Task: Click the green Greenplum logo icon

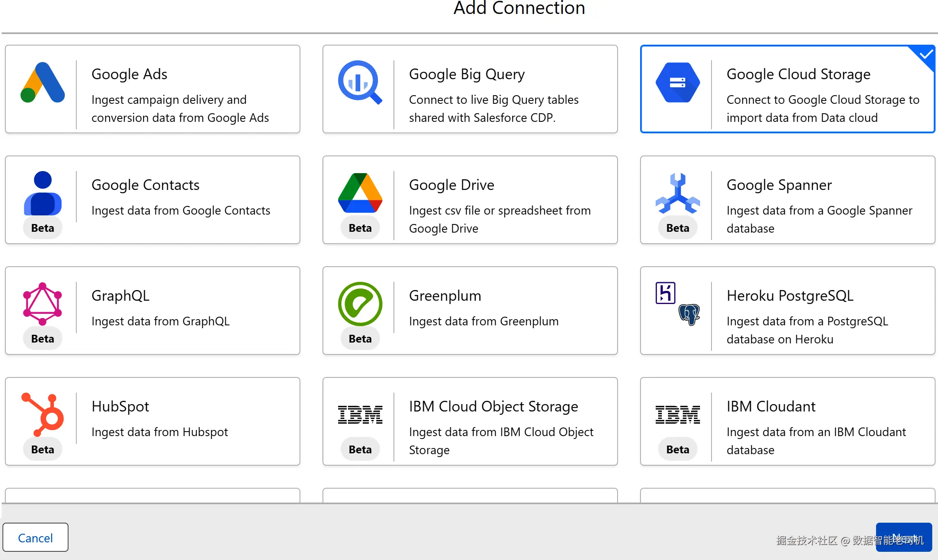Action: (x=360, y=304)
